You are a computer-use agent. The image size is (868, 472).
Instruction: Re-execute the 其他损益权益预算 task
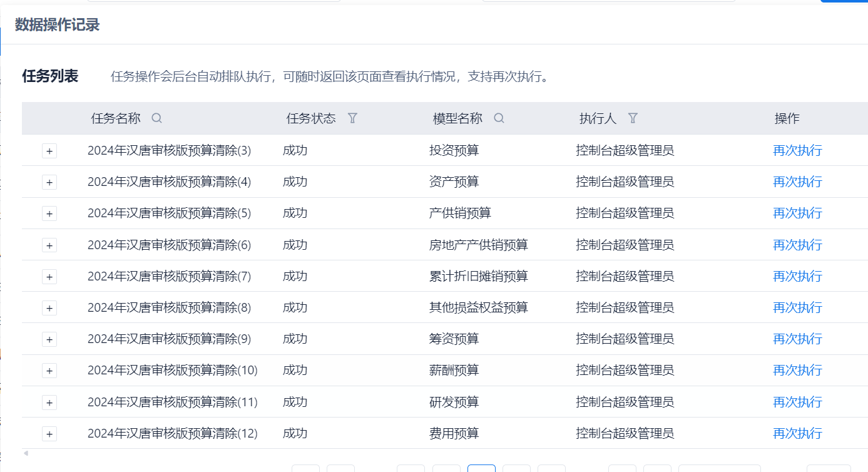(x=797, y=307)
